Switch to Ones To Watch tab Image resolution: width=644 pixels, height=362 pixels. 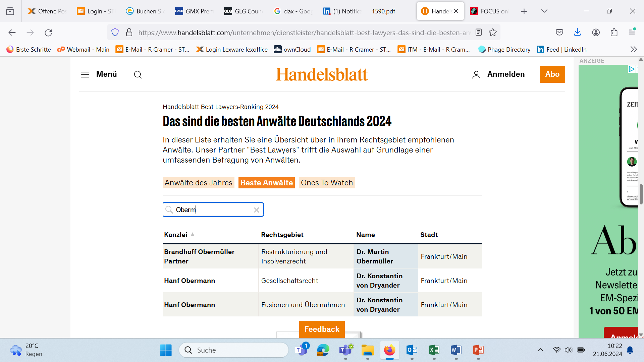coord(327,183)
